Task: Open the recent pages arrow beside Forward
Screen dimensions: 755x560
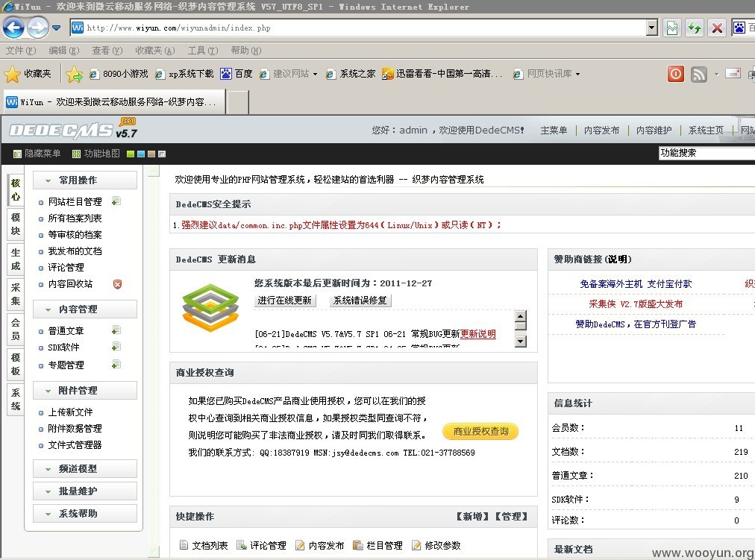Action: pyautogui.click(x=57, y=28)
